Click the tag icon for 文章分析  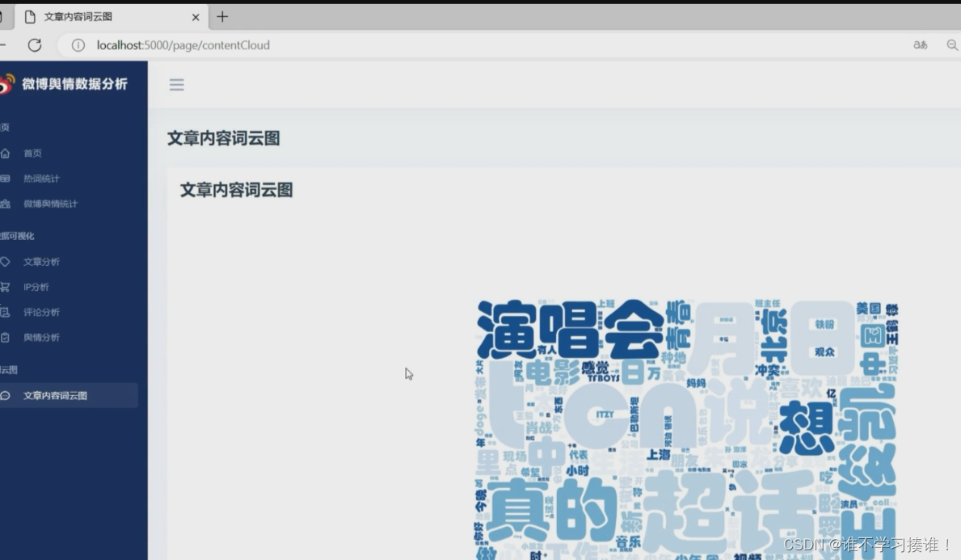click(x=5, y=262)
